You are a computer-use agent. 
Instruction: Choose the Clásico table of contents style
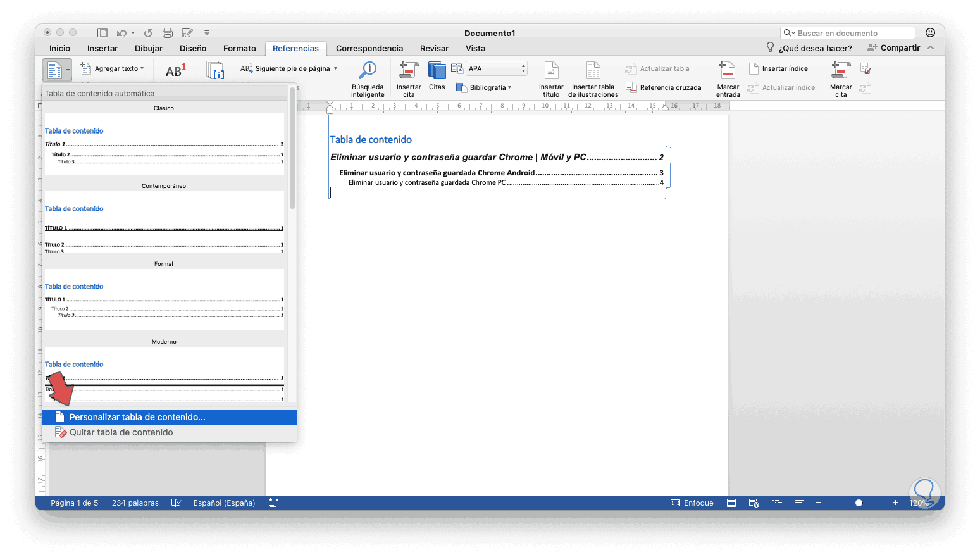click(x=164, y=144)
